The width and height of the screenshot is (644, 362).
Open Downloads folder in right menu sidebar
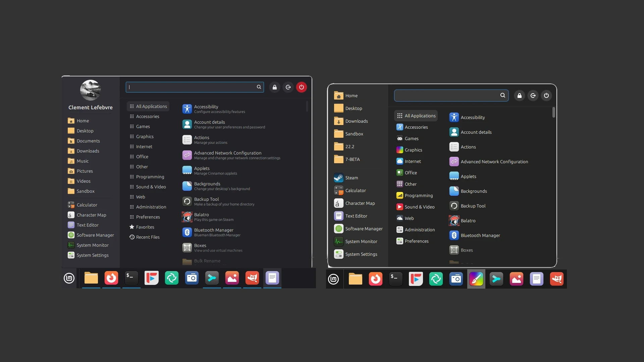[356, 121]
